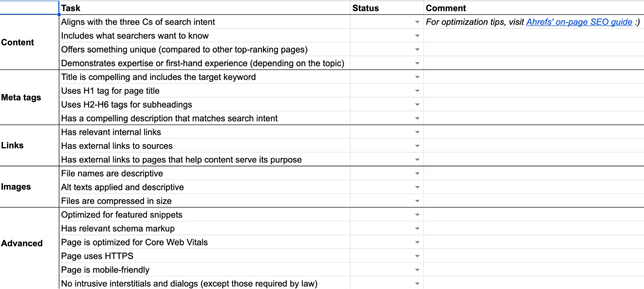The height and width of the screenshot is (289, 644).
Task: Select the 'Status' header cell
Action: point(387,8)
